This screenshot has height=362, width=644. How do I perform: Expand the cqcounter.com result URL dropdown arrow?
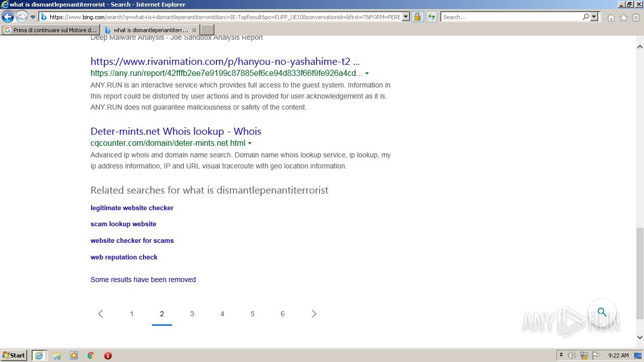(x=250, y=143)
